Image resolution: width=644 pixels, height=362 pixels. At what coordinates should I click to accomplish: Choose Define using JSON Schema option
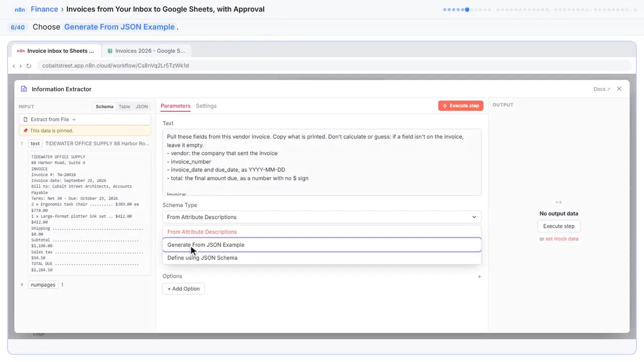tap(321, 258)
